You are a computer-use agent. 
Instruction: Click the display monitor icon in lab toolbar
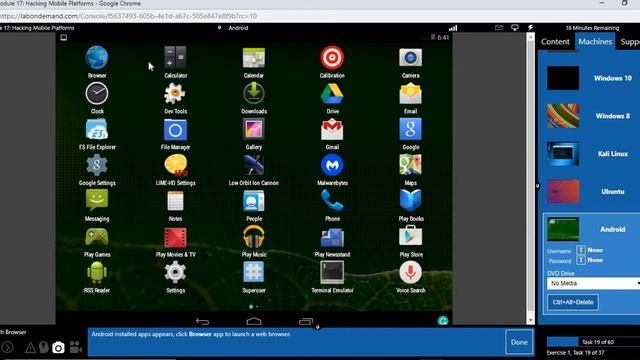coord(515,28)
